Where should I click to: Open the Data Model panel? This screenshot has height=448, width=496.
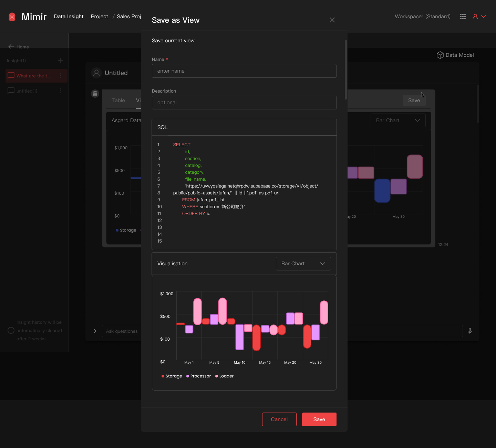(x=455, y=55)
